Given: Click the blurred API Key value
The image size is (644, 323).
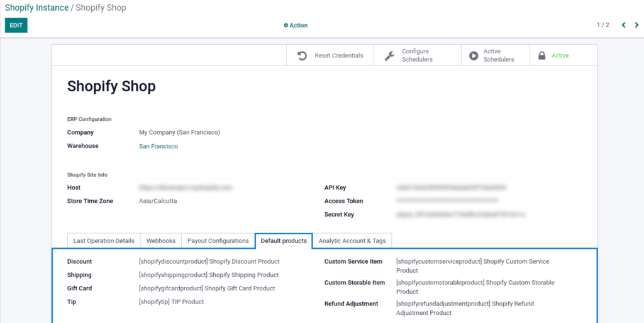Looking at the screenshot, I should pos(452,188).
